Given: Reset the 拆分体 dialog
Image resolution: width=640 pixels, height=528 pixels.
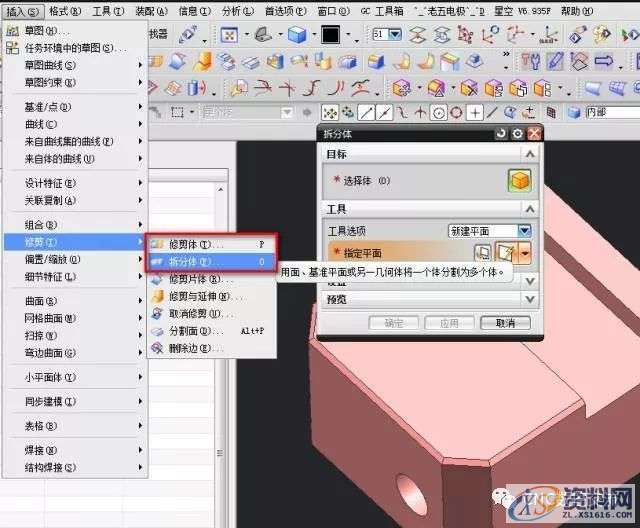Looking at the screenshot, I should click(x=500, y=133).
